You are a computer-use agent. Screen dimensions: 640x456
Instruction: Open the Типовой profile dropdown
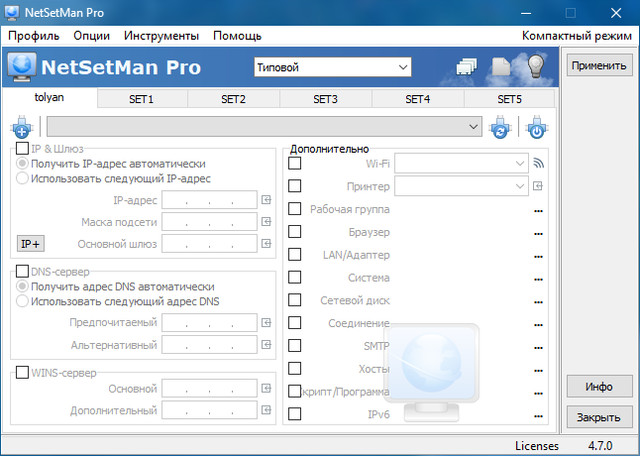click(332, 67)
